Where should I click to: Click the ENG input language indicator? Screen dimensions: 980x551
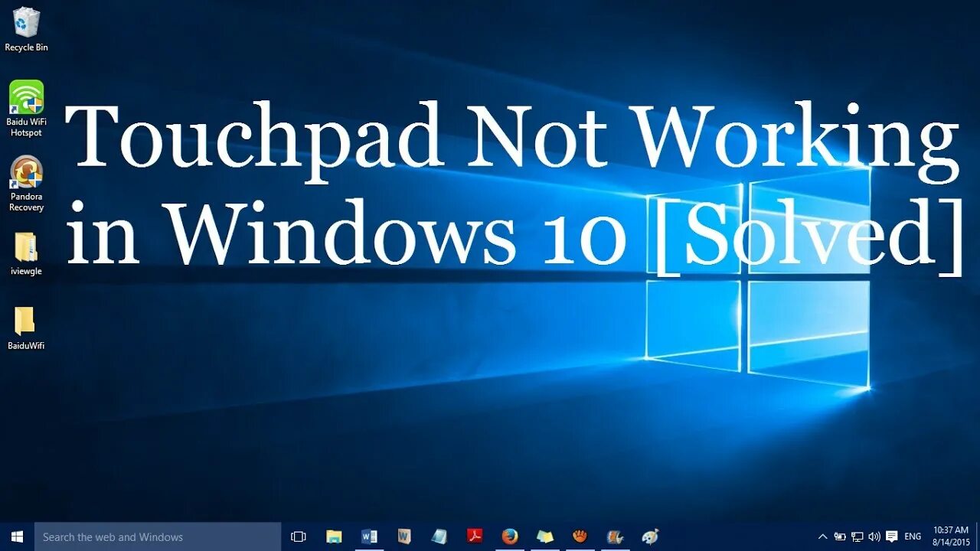point(913,536)
